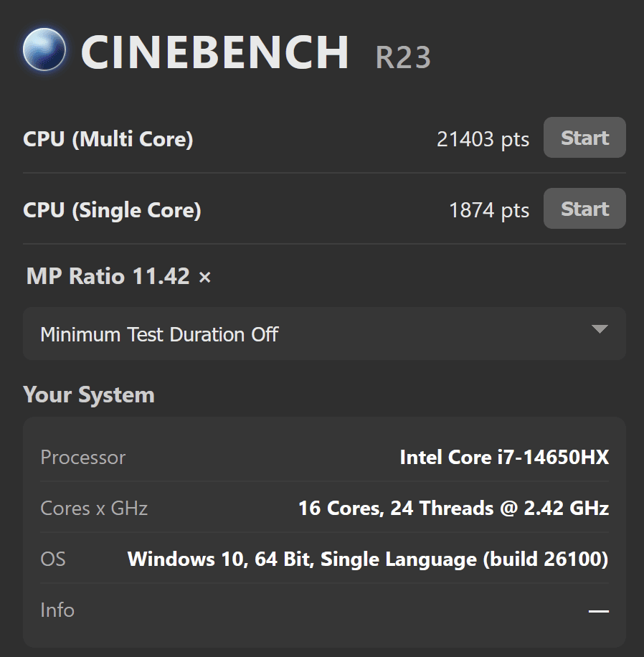
Task: Click the Processor row label
Action: click(x=83, y=458)
